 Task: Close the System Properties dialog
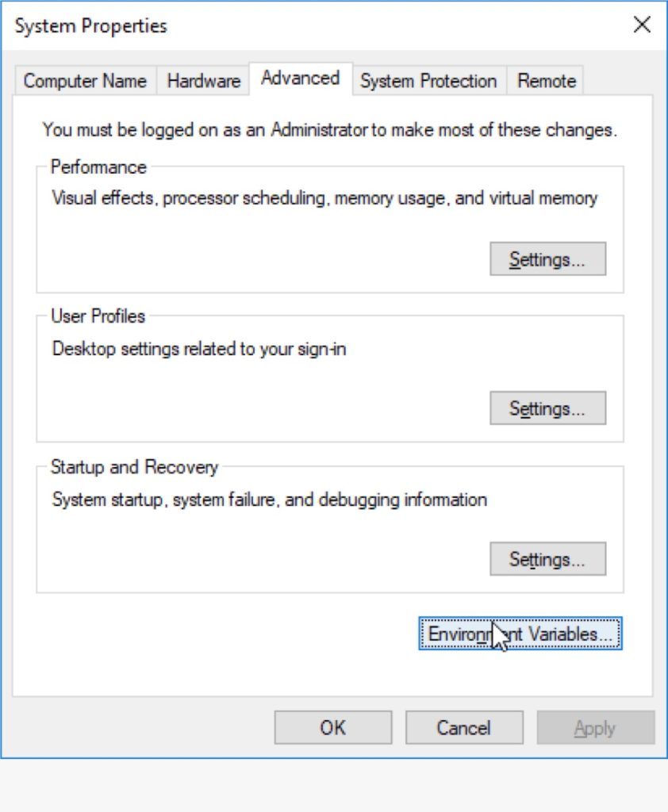[642, 25]
